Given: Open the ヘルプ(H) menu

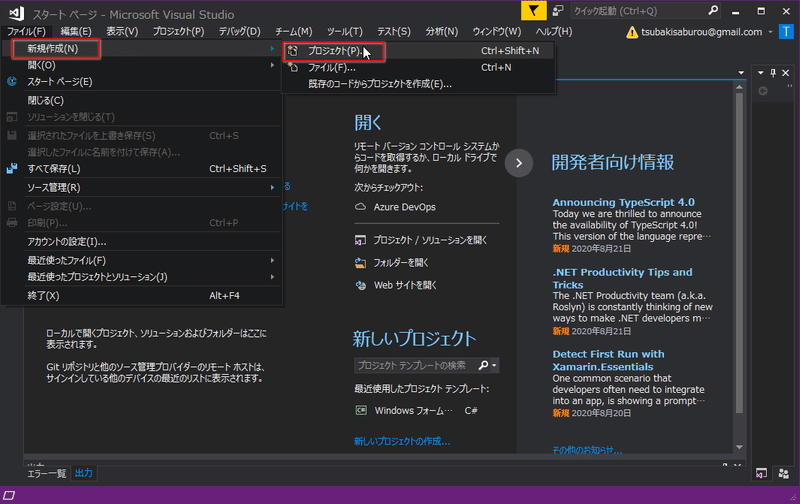Looking at the screenshot, I should [554, 32].
